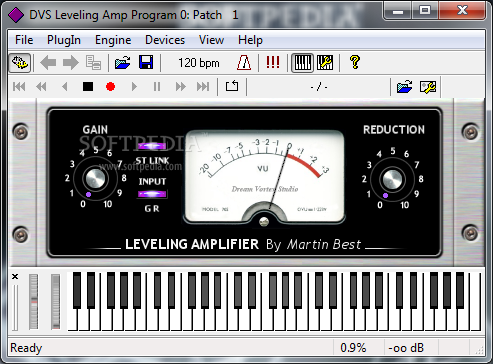The height and width of the screenshot is (364, 493).
Task: Click the play triangle button
Action: 134,87
